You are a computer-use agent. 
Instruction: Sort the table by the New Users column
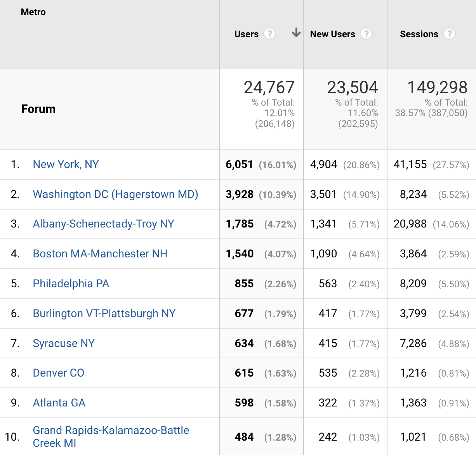(332, 34)
